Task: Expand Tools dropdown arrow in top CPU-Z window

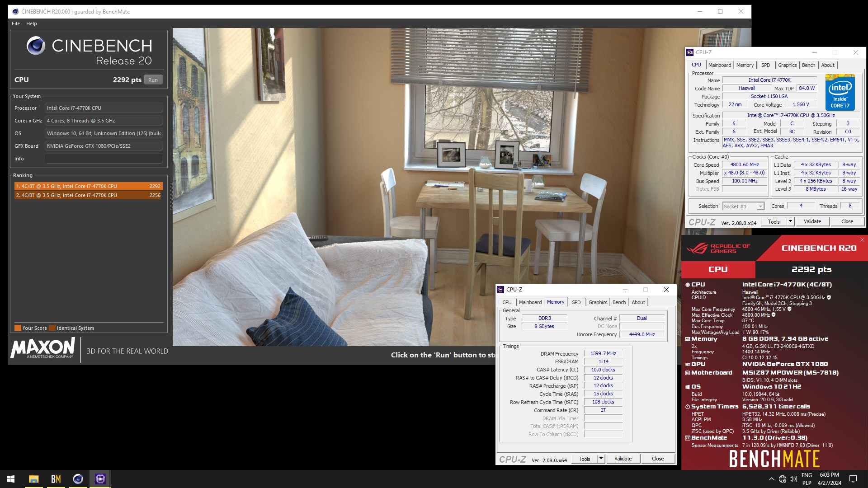Action: pos(790,222)
